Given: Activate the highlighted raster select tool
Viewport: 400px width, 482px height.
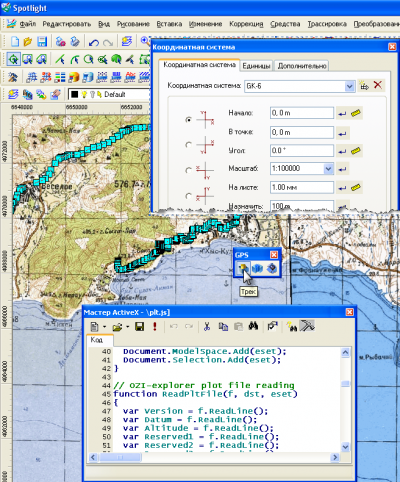Looking at the screenshot, I should 14,59.
